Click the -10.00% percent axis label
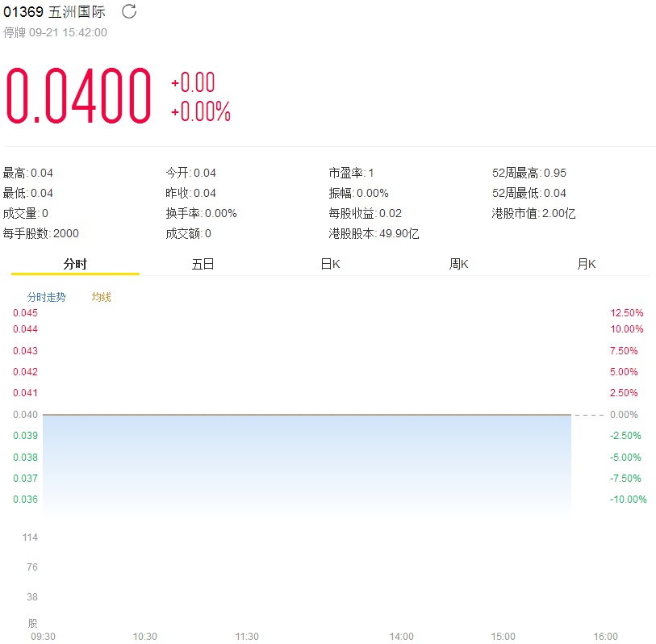Image resolution: width=656 pixels, height=644 pixels. tap(628, 500)
